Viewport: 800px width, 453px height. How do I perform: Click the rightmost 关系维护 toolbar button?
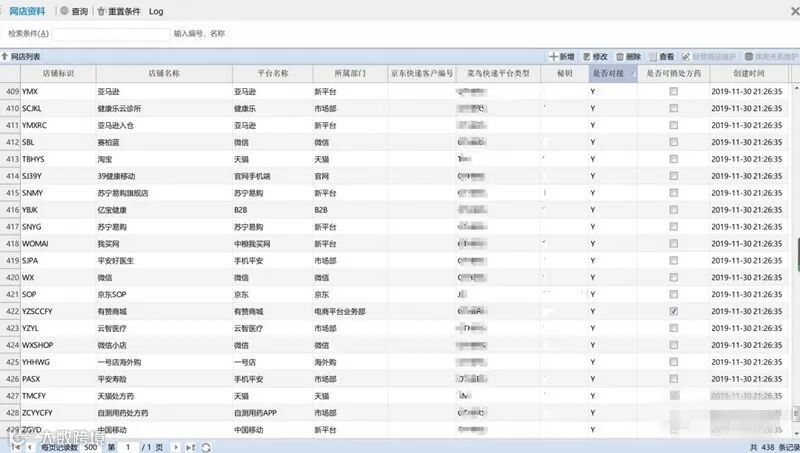click(x=771, y=57)
